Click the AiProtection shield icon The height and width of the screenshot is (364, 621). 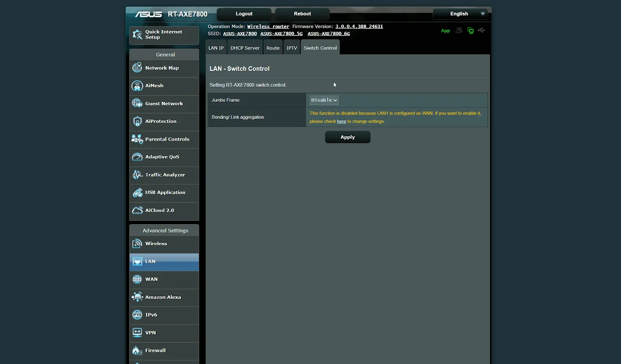pos(137,121)
